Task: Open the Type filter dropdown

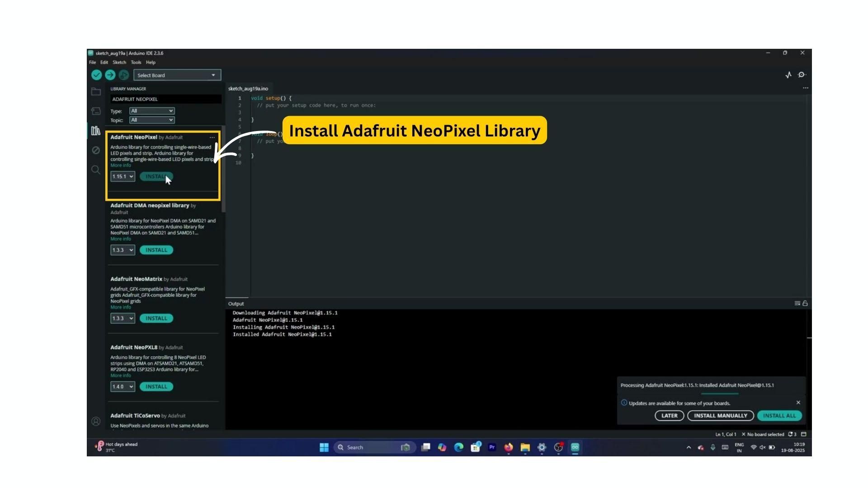Action: (x=152, y=111)
